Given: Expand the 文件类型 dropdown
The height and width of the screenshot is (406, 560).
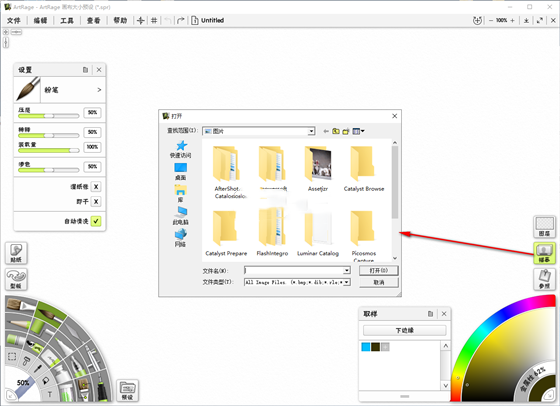Looking at the screenshot, I should pyautogui.click(x=346, y=282).
